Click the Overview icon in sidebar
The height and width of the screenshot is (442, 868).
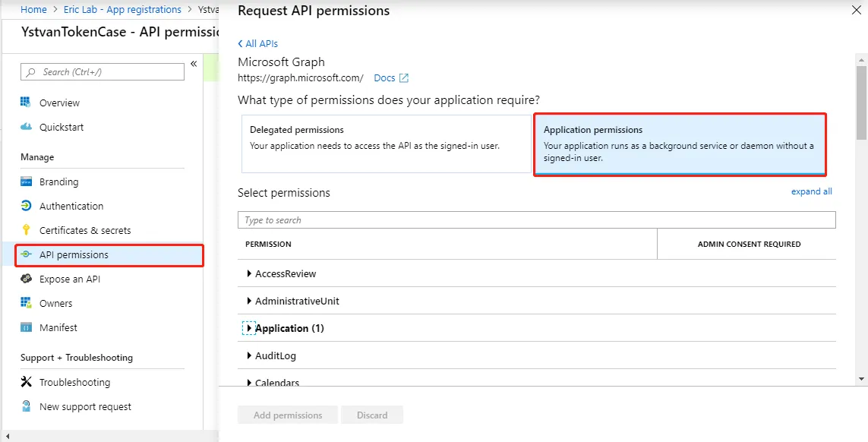pyautogui.click(x=26, y=103)
